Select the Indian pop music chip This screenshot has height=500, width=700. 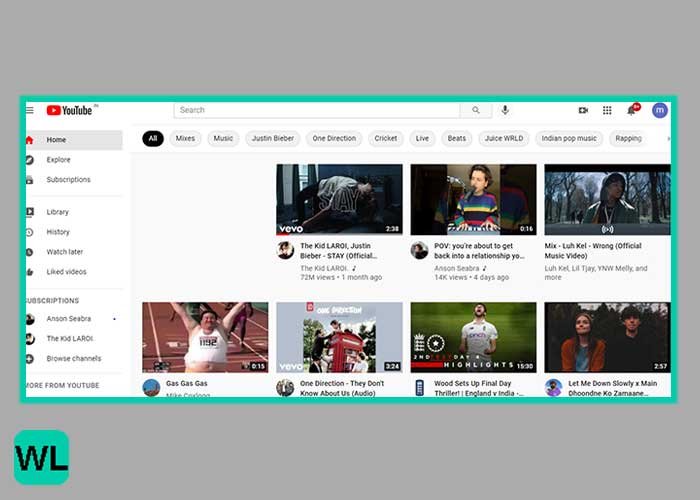tap(569, 138)
